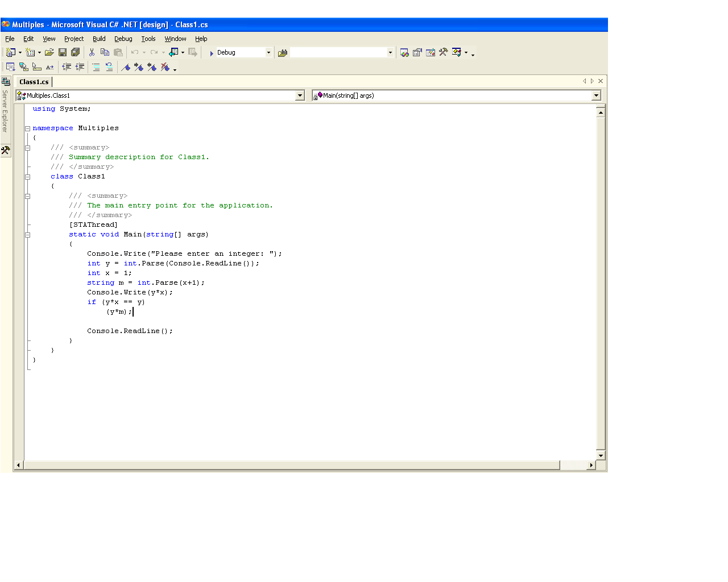This screenshot has height=582, width=728.
Task: Open the Project menu
Action: 74,39
